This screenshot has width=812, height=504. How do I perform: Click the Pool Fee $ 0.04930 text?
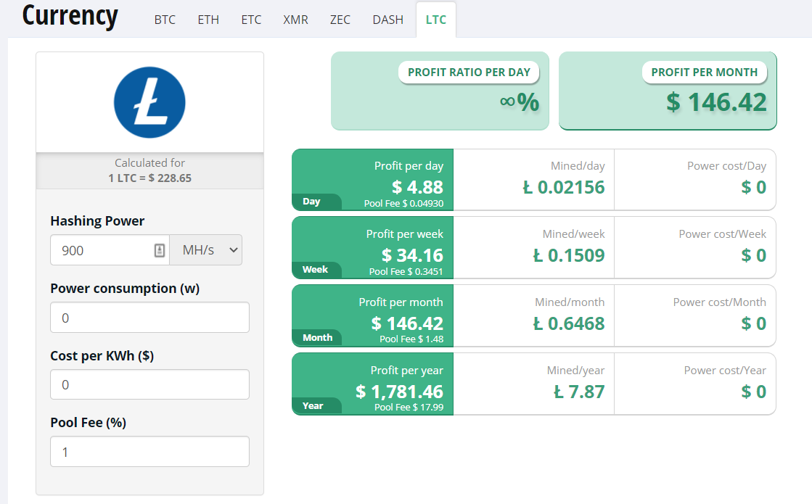tap(404, 203)
